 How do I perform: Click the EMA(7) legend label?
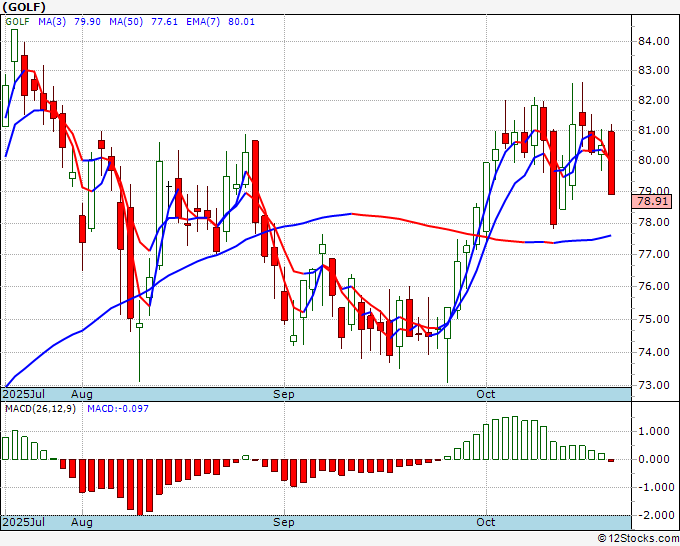click(203, 22)
